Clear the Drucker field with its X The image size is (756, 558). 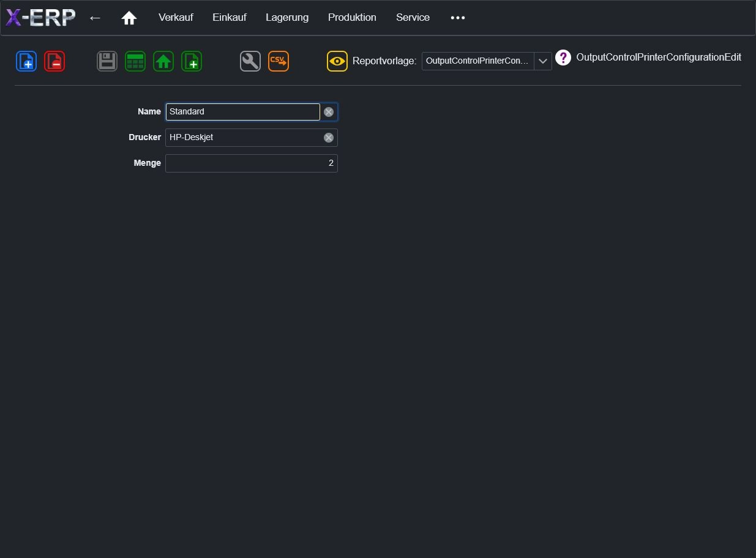coord(329,138)
